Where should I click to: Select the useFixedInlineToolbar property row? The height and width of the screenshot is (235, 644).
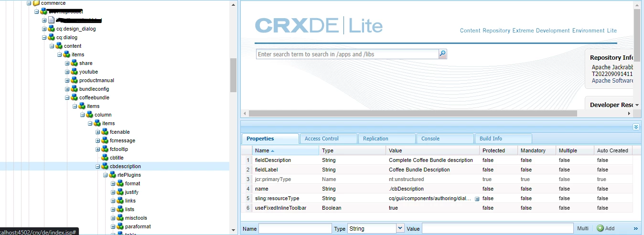pos(437,208)
